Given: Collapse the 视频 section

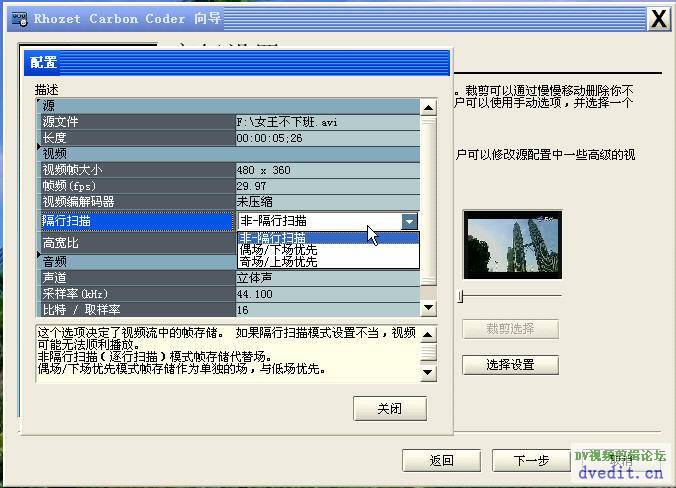Looking at the screenshot, I should point(39,148).
